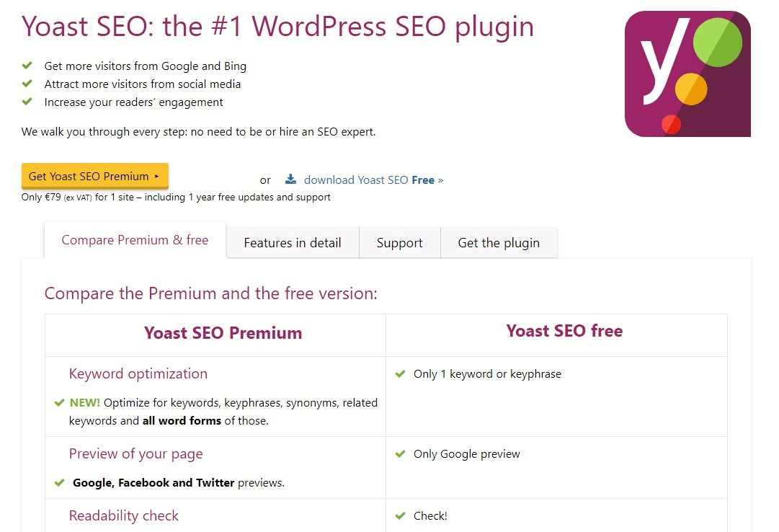Open the Compare Premium & free tab
The height and width of the screenshot is (532, 779).
pyautogui.click(x=135, y=241)
